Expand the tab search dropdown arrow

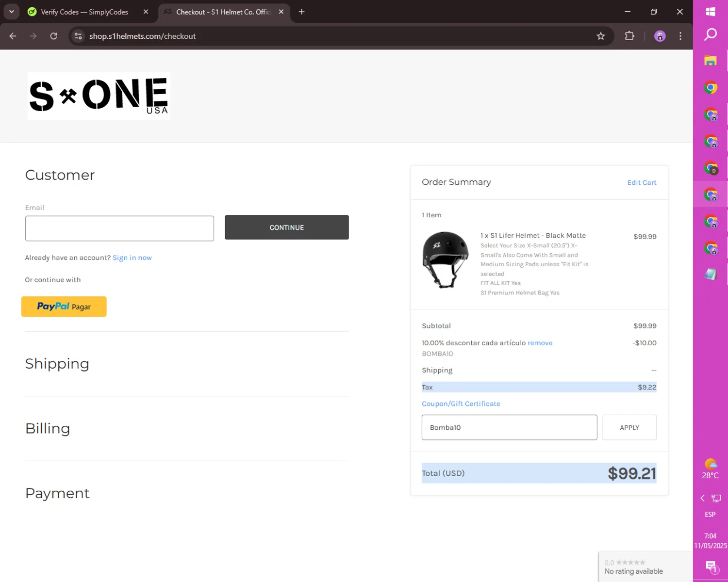pos(12,12)
